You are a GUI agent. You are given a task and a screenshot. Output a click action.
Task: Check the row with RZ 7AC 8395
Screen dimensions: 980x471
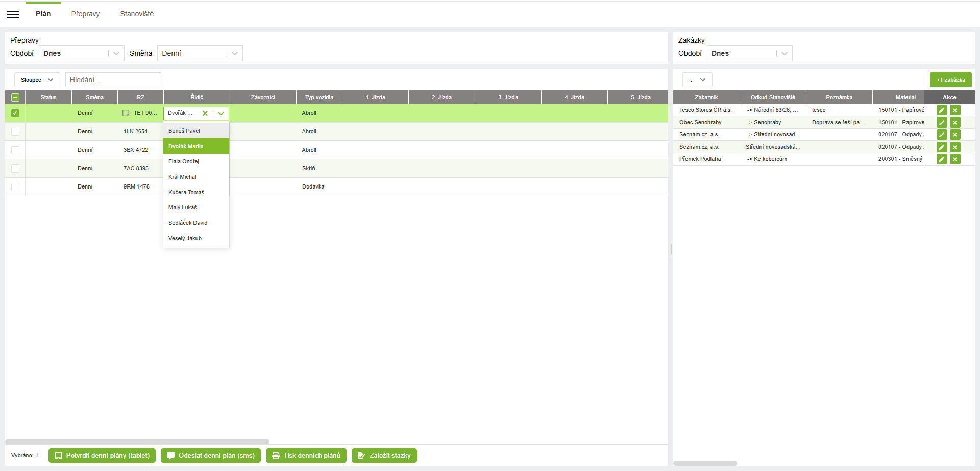15,169
